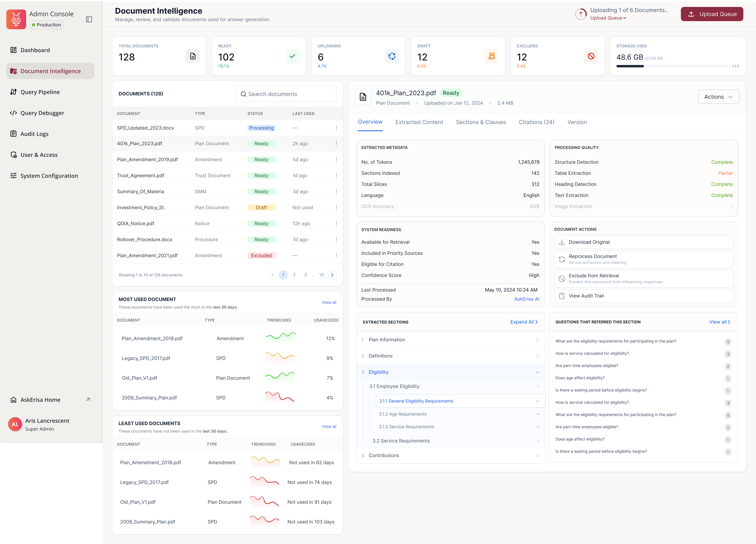
Task: Open more options for Trust_Agreement.pdf row
Action: pyautogui.click(x=336, y=176)
